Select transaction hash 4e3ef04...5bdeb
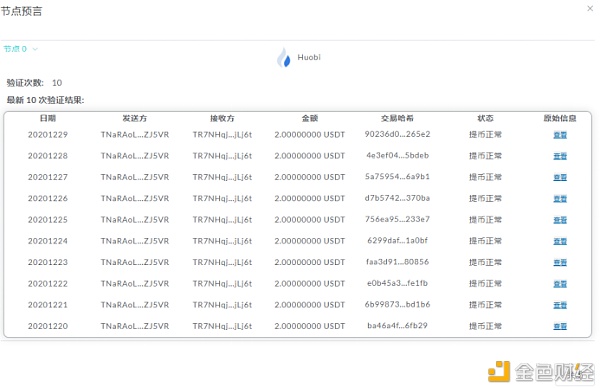Screen dimensions: 600x388 tap(397, 155)
